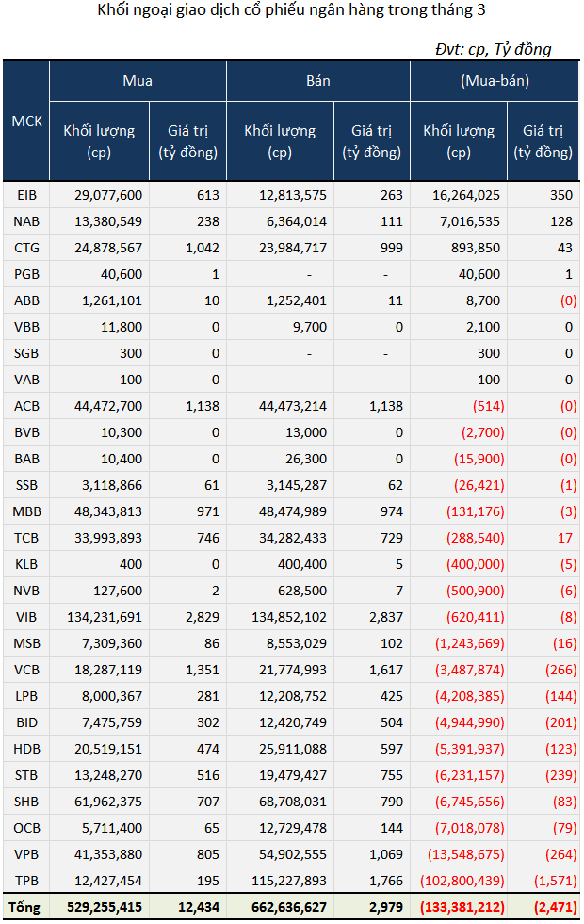Screen dimensions: 584x924
Task: Select the MBB ticker cell
Action: (26, 511)
